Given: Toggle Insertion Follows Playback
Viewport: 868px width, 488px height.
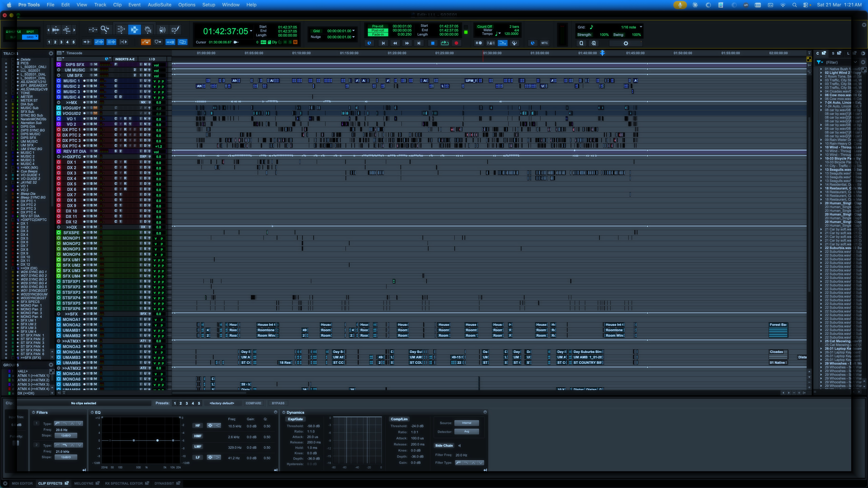Looking at the screenshot, I should pyautogui.click(x=123, y=42).
